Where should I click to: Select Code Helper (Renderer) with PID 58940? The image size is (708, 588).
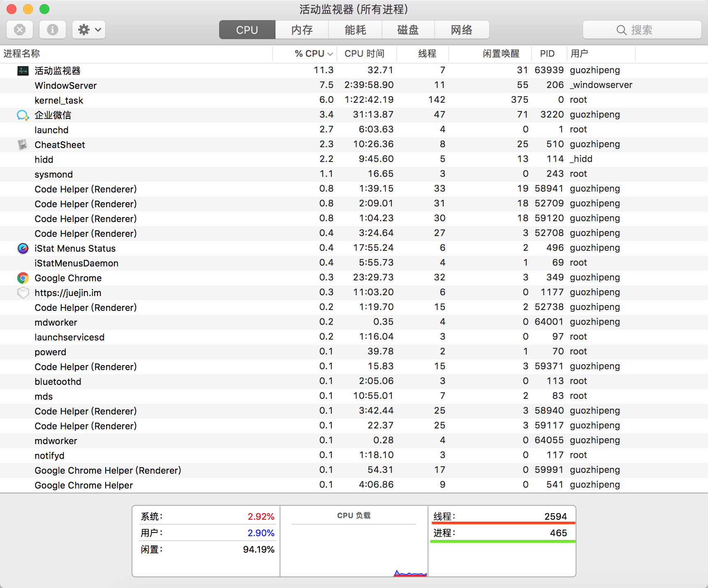tap(354, 411)
